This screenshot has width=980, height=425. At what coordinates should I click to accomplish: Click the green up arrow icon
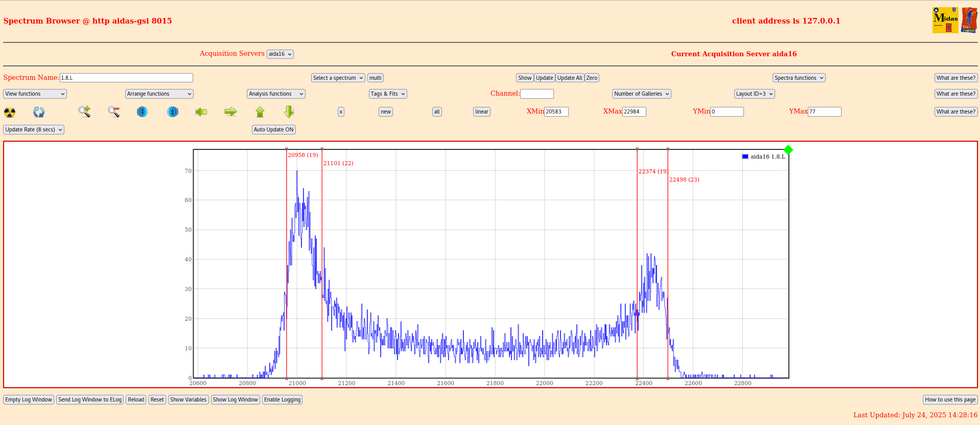pos(260,111)
